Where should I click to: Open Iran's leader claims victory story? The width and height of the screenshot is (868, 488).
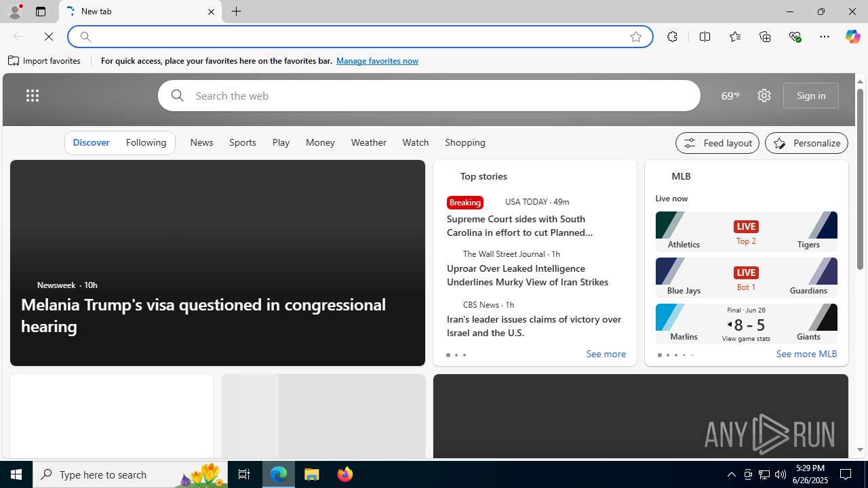click(534, 326)
